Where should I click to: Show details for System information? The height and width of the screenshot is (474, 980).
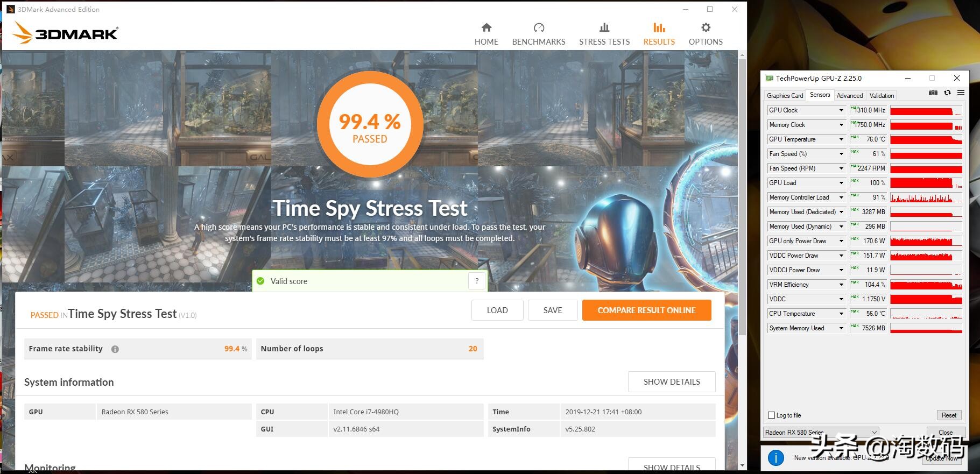coord(672,382)
